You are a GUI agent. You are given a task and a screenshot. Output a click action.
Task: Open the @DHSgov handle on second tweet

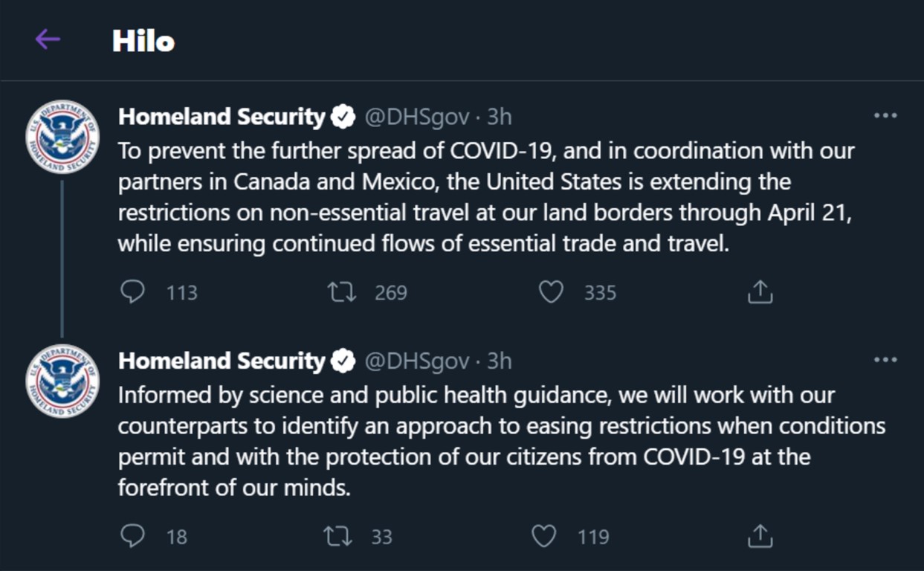[x=417, y=361]
